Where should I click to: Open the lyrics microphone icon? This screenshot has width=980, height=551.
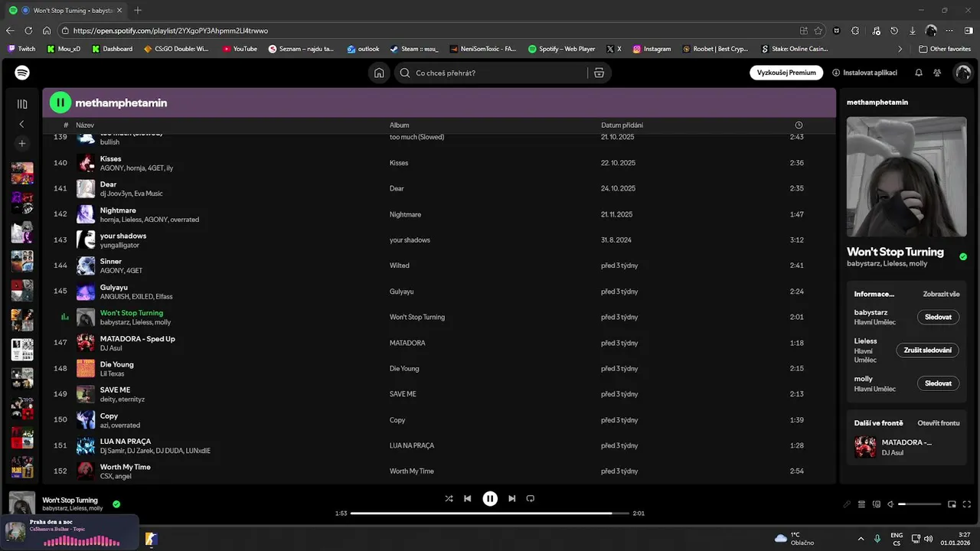pyautogui.click(x=847, y=504)
